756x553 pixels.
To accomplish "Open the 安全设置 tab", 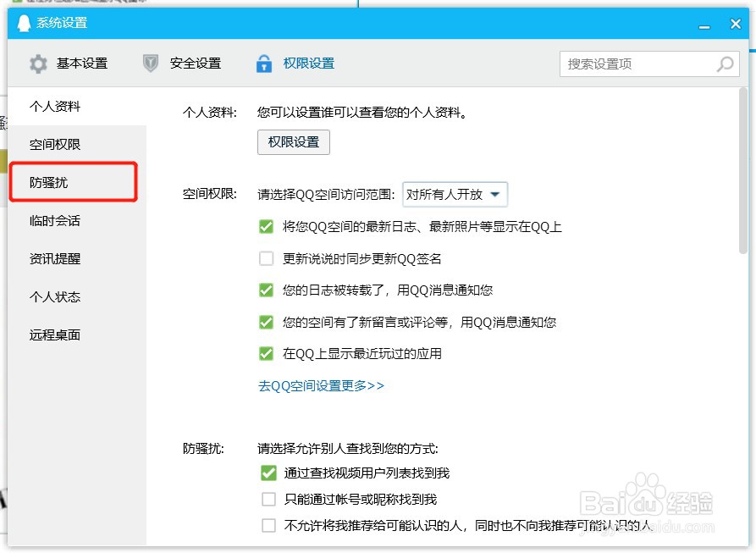I will (x=182, y=64).
